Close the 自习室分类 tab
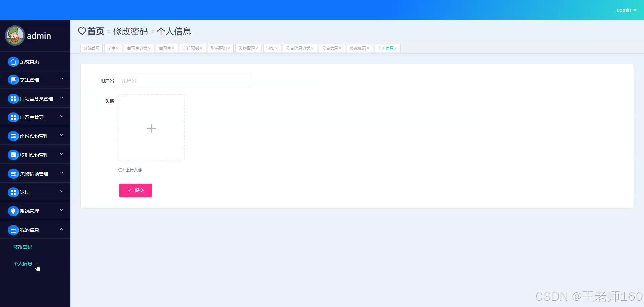 [x=149, y=48]
